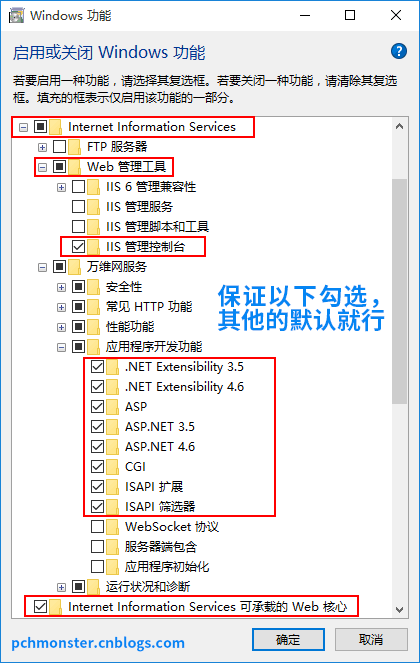This screenshot has width=420, height=663.
Task: Click the WebSocket 协议 folder icon
Action: (113, 527)
